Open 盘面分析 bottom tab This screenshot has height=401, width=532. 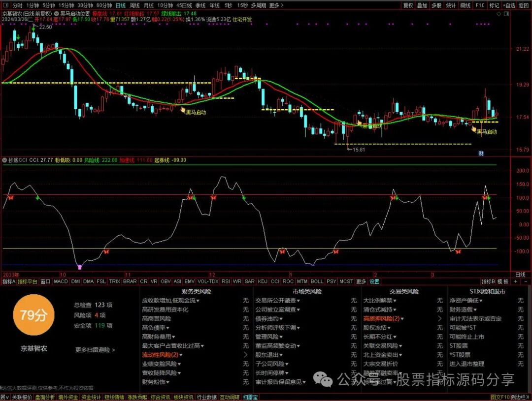(45, 397)
